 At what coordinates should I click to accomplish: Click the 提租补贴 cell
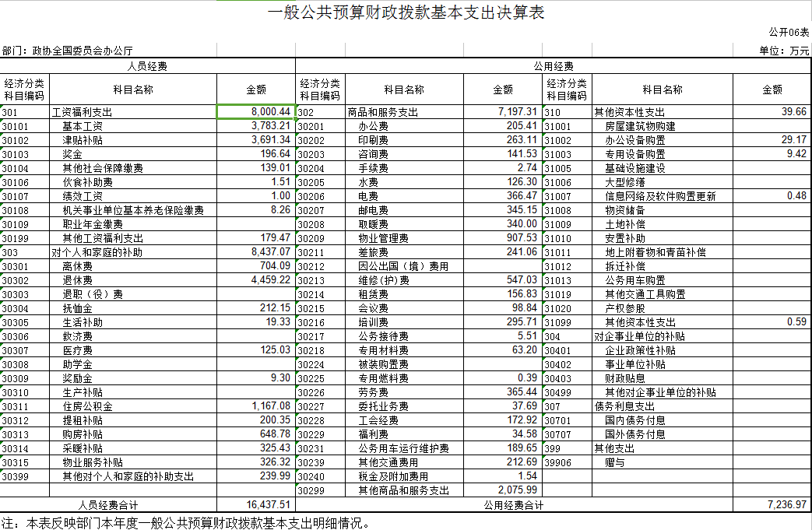point(133,420)
